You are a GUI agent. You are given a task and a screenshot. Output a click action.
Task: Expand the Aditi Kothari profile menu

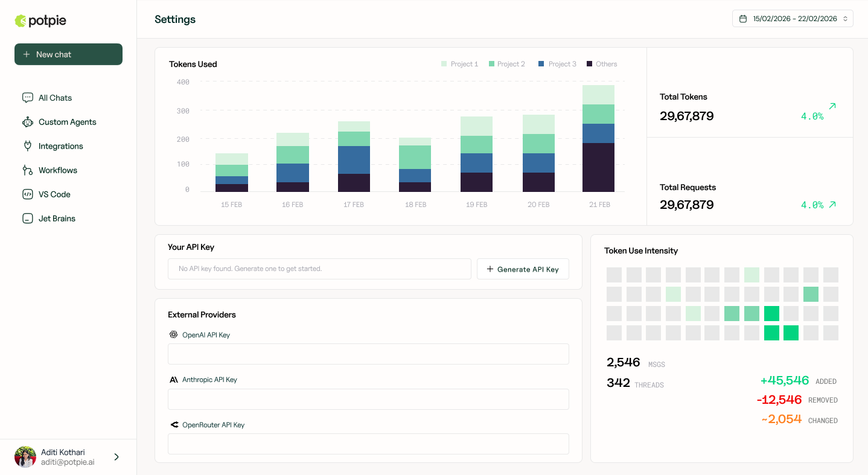coord(116,457)
